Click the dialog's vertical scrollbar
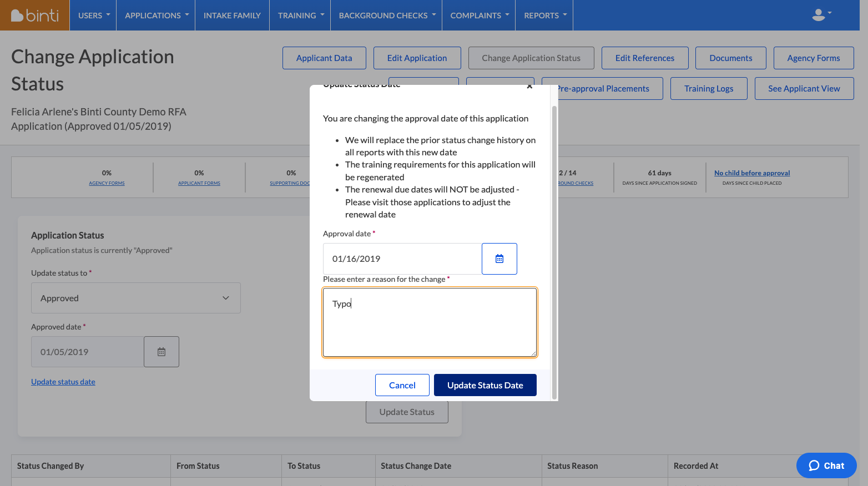The width and height of the screenshot is (868, 486). point(554,252)
